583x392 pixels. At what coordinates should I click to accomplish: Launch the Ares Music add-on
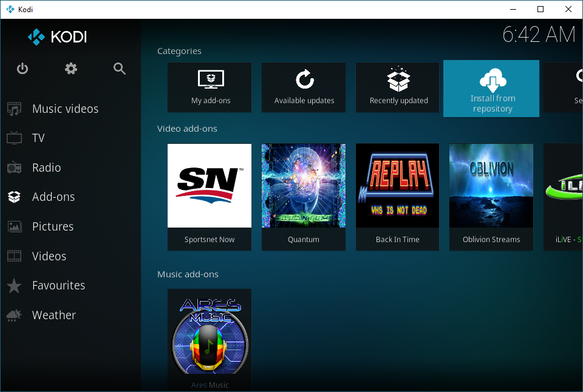click(x=210, y=340)
